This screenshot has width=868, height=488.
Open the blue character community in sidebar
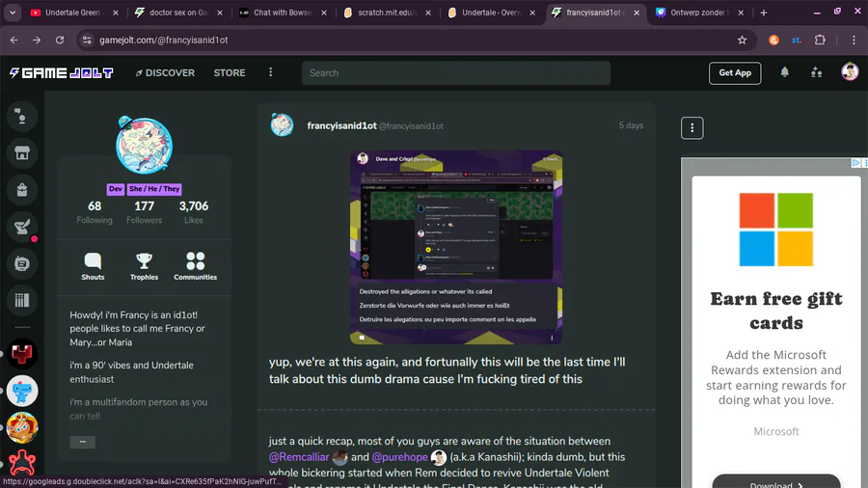tap(21, 391)
